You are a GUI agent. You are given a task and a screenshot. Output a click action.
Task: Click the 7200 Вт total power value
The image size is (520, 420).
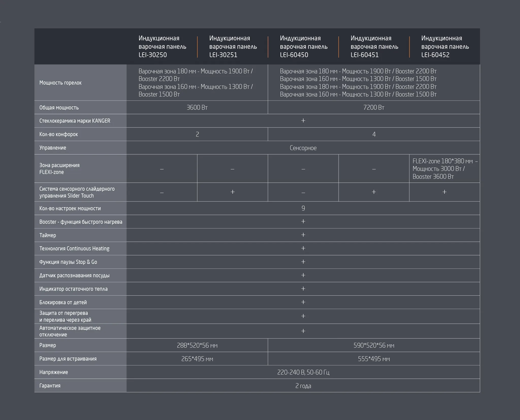coord(374,108)
